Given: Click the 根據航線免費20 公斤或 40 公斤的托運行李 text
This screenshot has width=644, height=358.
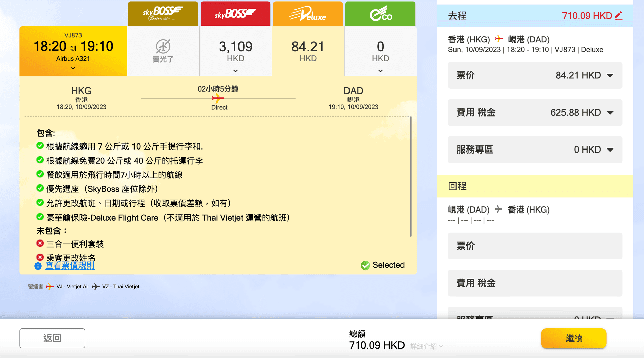Looking at the screenshot, I should tap(124, 161).
